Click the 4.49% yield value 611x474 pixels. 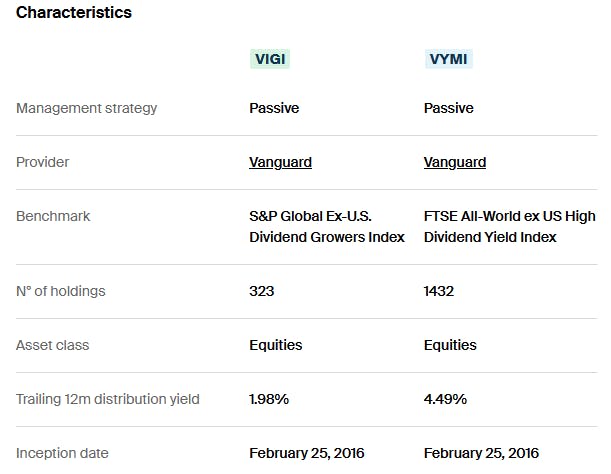(445, 399)
